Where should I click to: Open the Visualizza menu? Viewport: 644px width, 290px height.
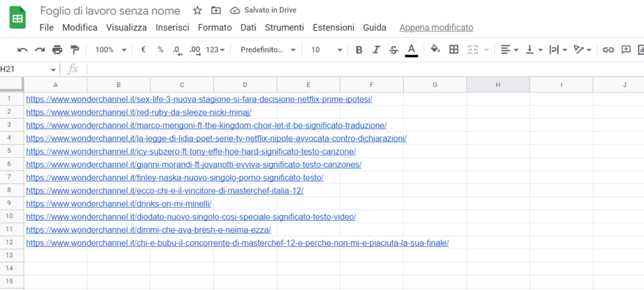click(x=126, y=28)
